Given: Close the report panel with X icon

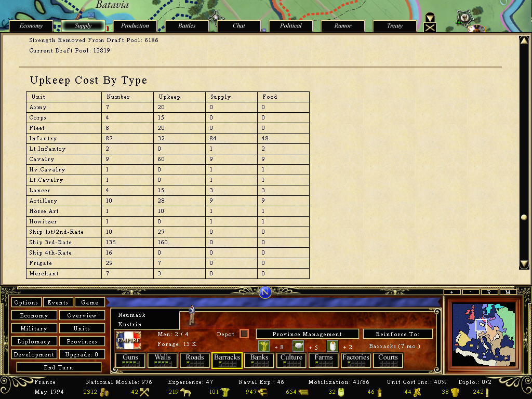Looking at the screenshot, I should pos(430,28).
